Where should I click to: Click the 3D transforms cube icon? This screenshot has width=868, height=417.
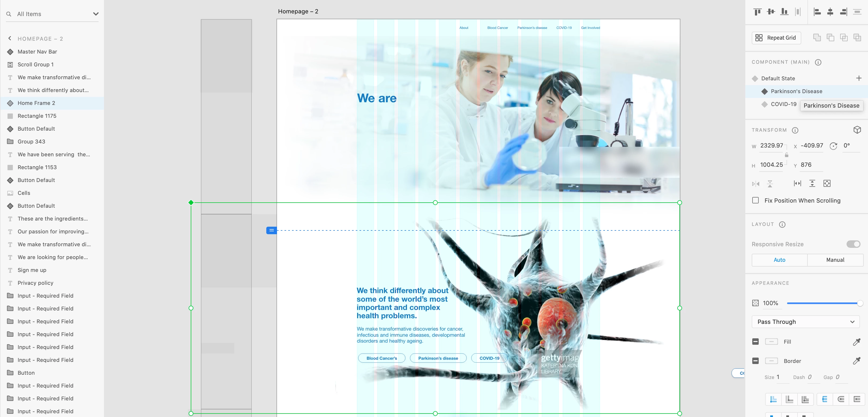click(857, 130)
